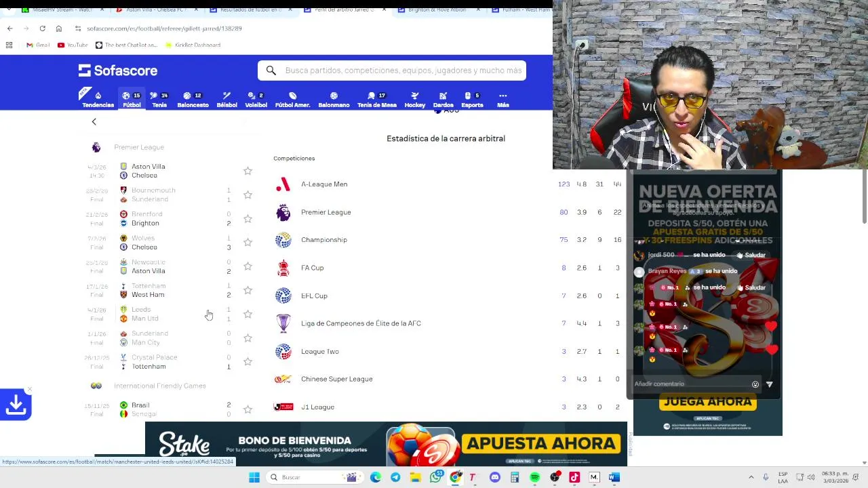The width and height of the screenshot is (868, 488).
Task: Star the Tottenham vs West Ham match
Action: pos(248,290)
